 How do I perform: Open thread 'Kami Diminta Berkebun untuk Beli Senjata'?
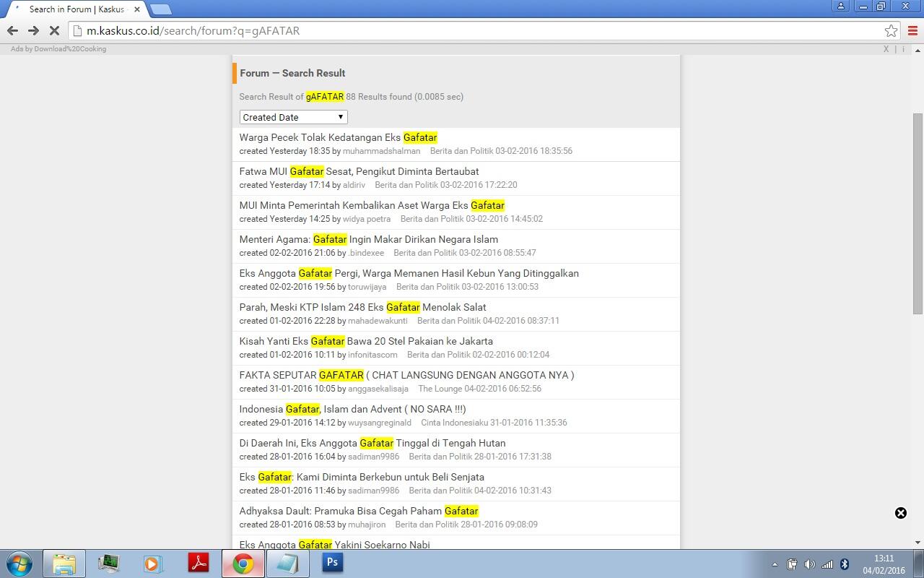(x=362, y=477)
